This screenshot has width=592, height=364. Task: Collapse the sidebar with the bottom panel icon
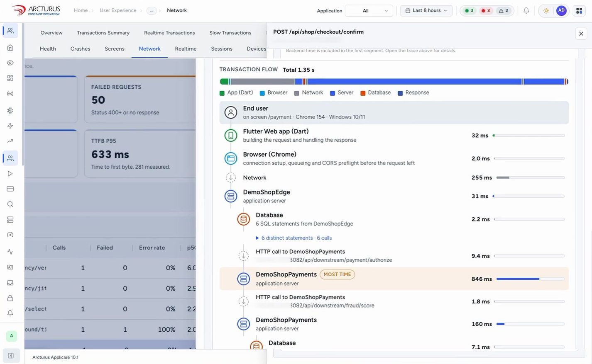11,355
